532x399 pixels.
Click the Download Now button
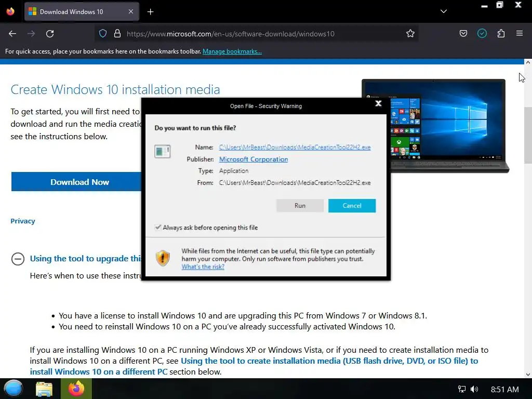coord(77,182)
